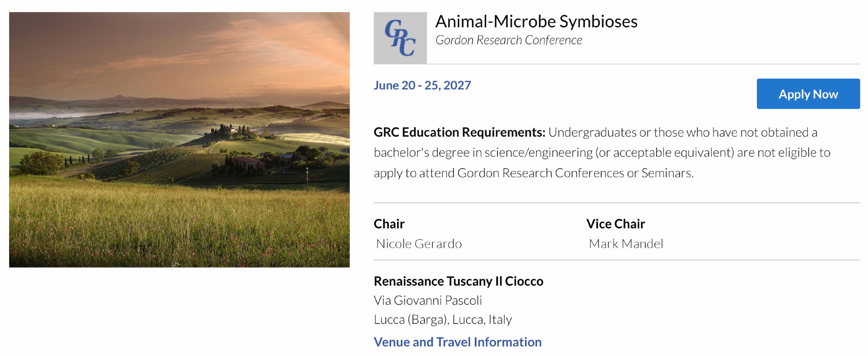Open the Venue and Travel Information link
This screenshot has width=868, height=356.
click(x=457, y=342)
